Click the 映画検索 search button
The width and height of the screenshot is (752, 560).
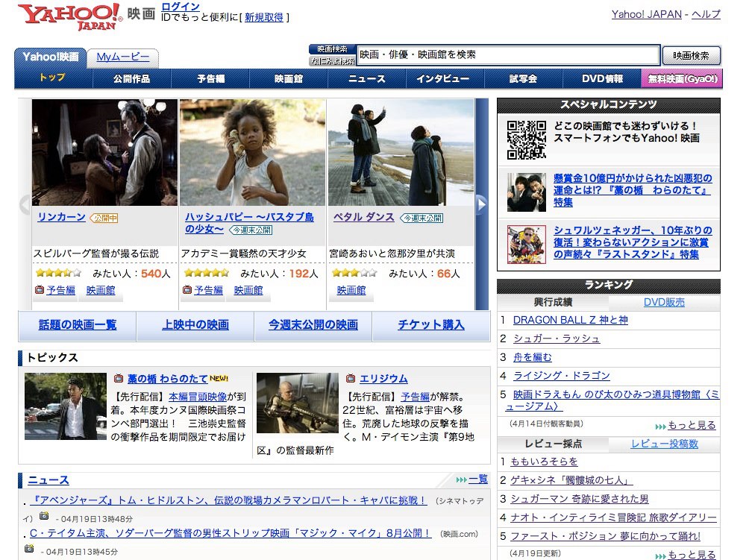point(691,56)
